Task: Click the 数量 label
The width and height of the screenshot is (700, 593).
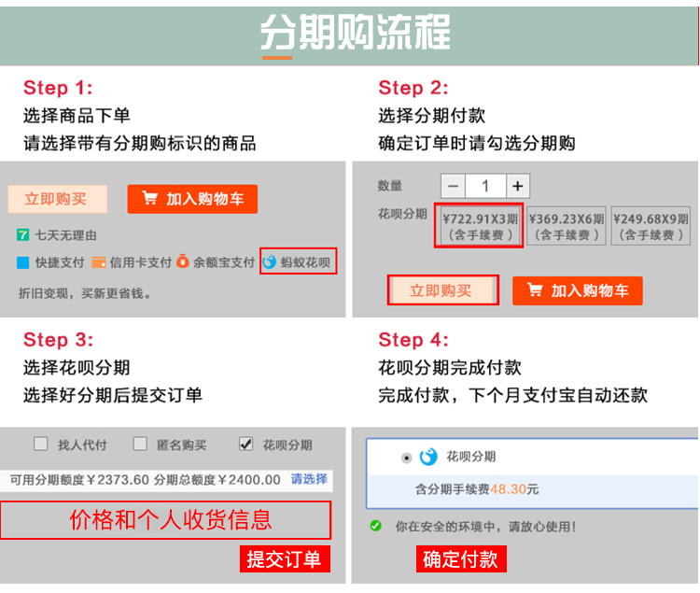Action: 390,185
